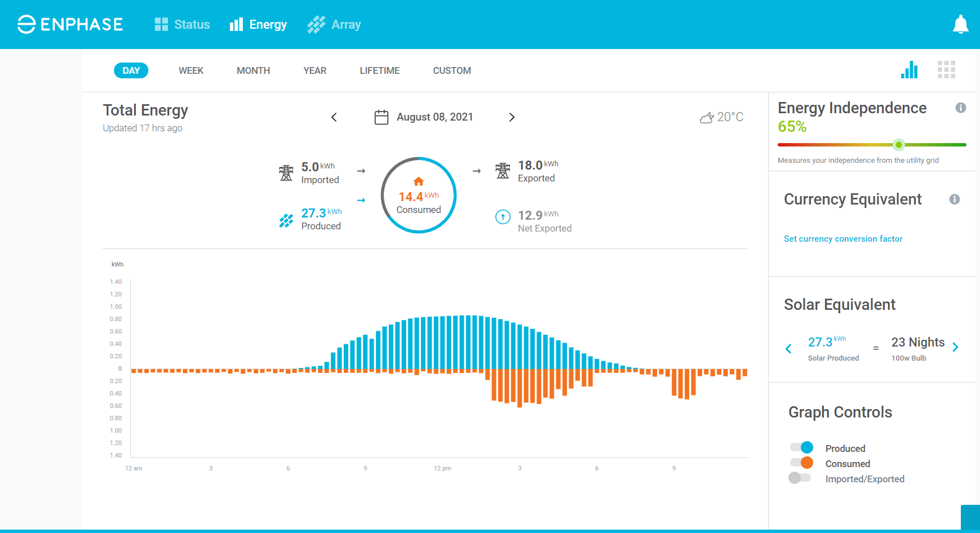Screen dimensions: 980x533
Task: Open the Array tab
Action: (x=334, y=25)
